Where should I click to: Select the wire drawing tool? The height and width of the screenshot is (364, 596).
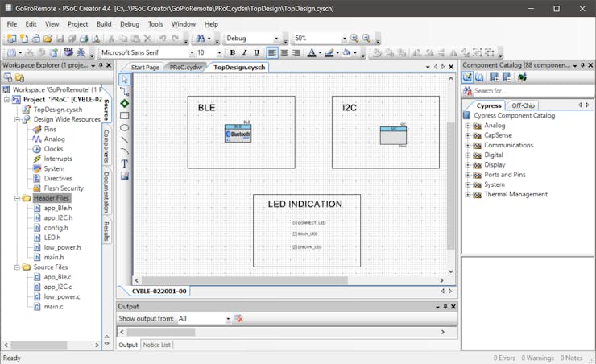pos(125,91)
